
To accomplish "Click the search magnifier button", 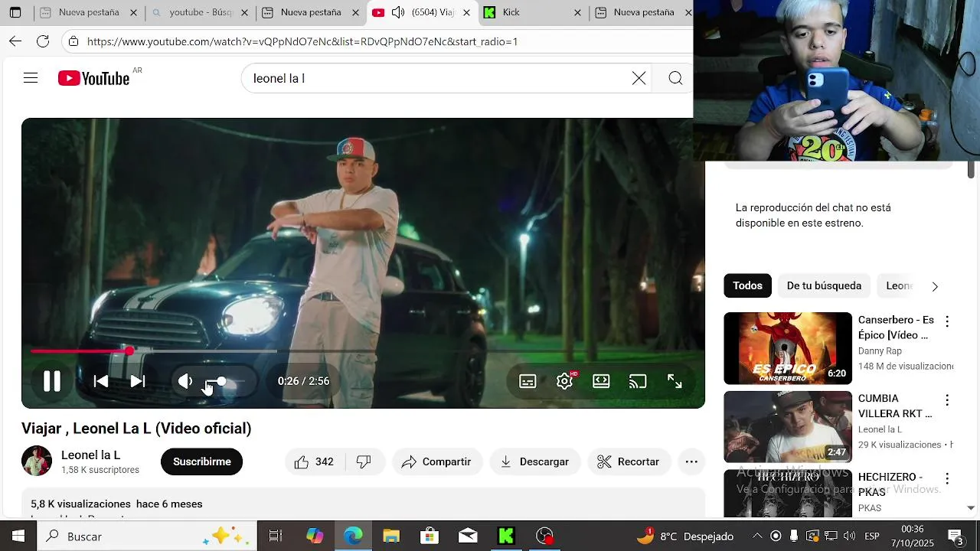I will coord(675,78).
